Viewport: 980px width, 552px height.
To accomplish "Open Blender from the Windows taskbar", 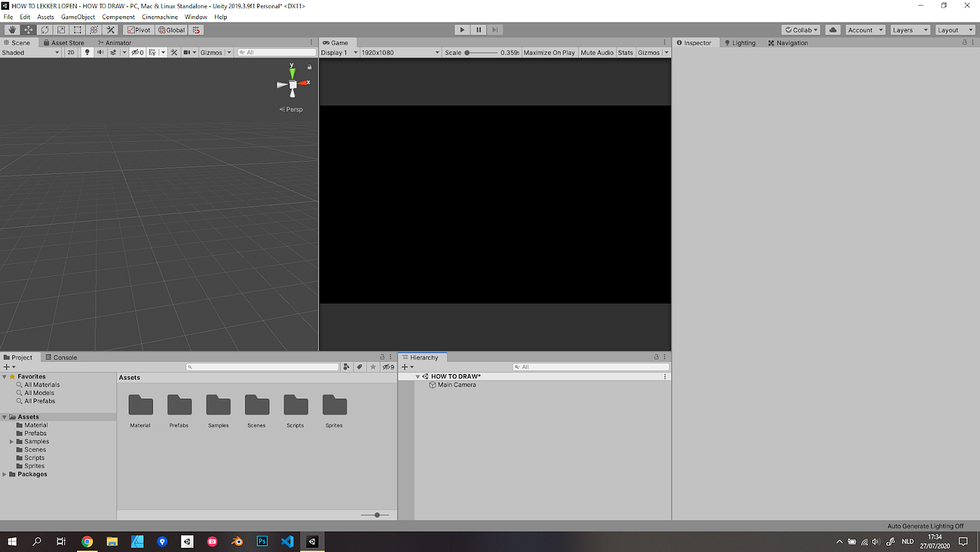I will pyautogui.click(x=237, y=541).
